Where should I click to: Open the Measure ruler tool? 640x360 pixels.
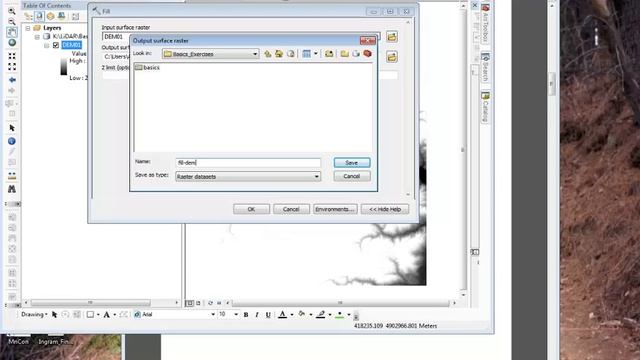[12, 176]
